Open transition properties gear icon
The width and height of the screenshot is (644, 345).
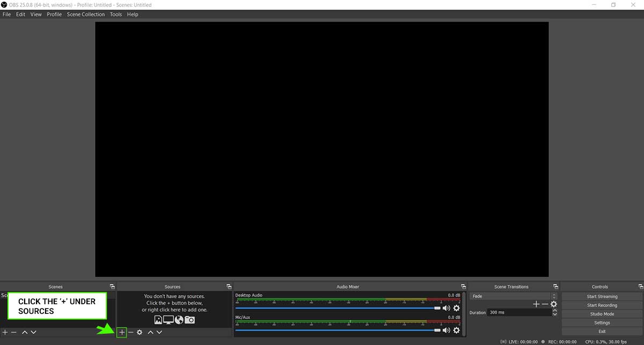[x=554, y=304]
